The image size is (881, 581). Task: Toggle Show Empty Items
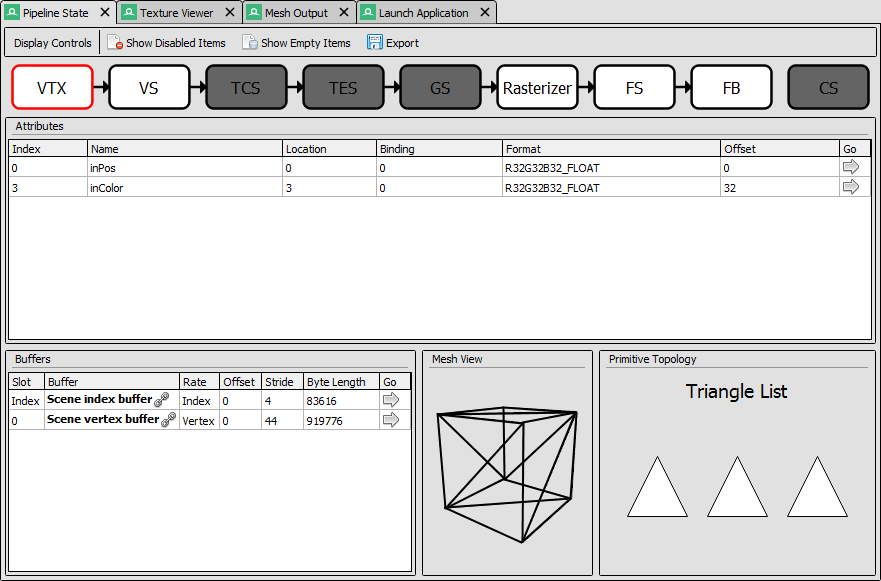click(297, 43)
